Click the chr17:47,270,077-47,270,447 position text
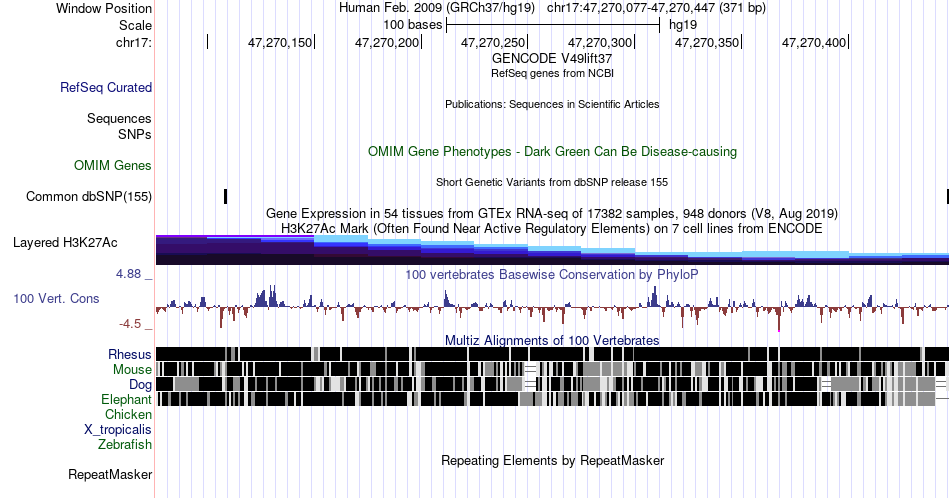This screenshot has width=950, height=498. click(x=656, y=8)
